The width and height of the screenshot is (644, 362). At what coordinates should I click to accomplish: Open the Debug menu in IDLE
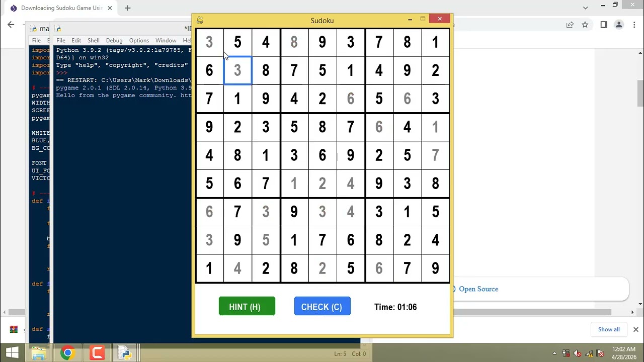point(114,40)
